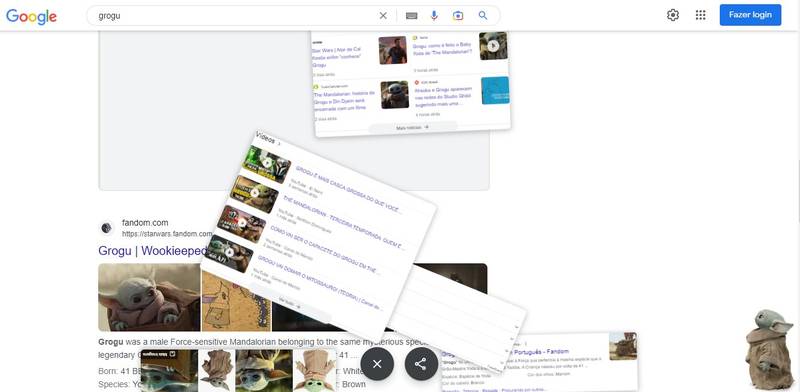Click the magnifying glass search icon
Image resolution: width=800 pixels, height=392 pixels.
click(x=483, y=16)
